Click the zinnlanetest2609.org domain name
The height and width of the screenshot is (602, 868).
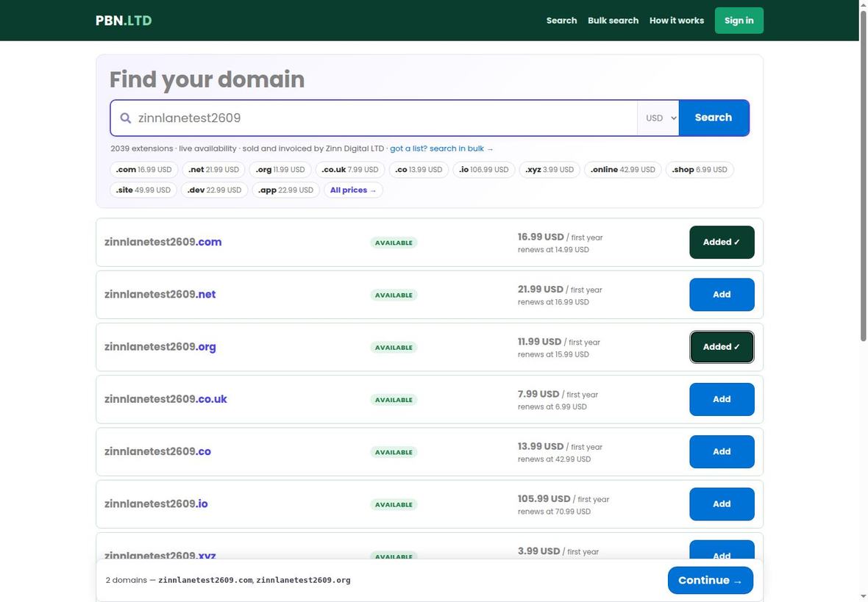(160, 347)
